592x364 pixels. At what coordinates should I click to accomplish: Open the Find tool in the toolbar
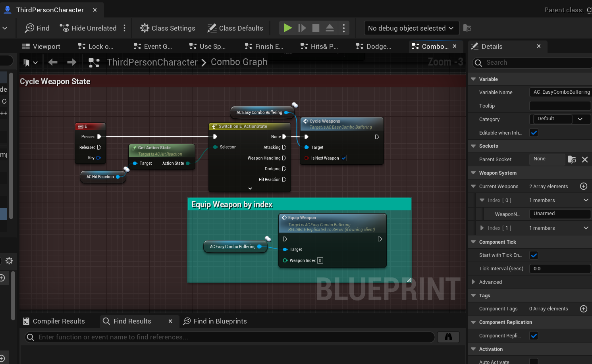click(x=37, y=28)
